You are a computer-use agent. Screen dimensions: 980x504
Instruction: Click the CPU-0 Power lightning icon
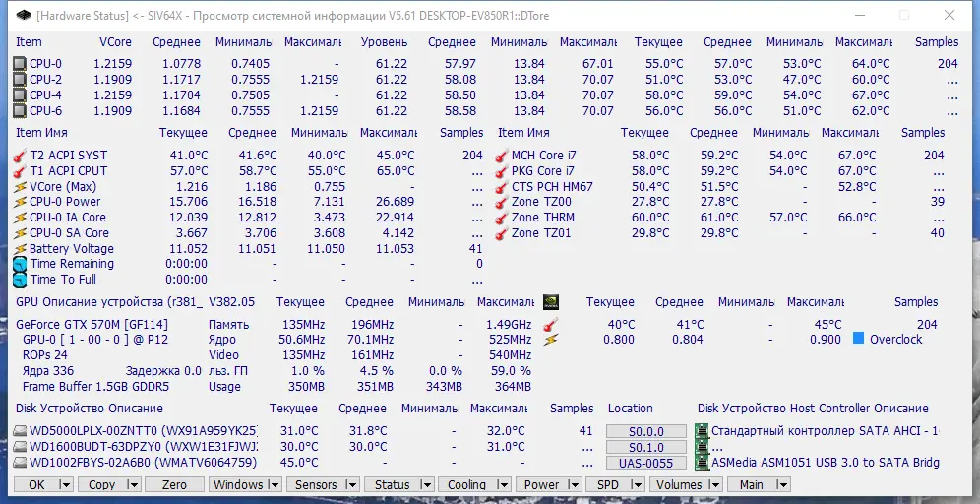[x=20, y=202]
